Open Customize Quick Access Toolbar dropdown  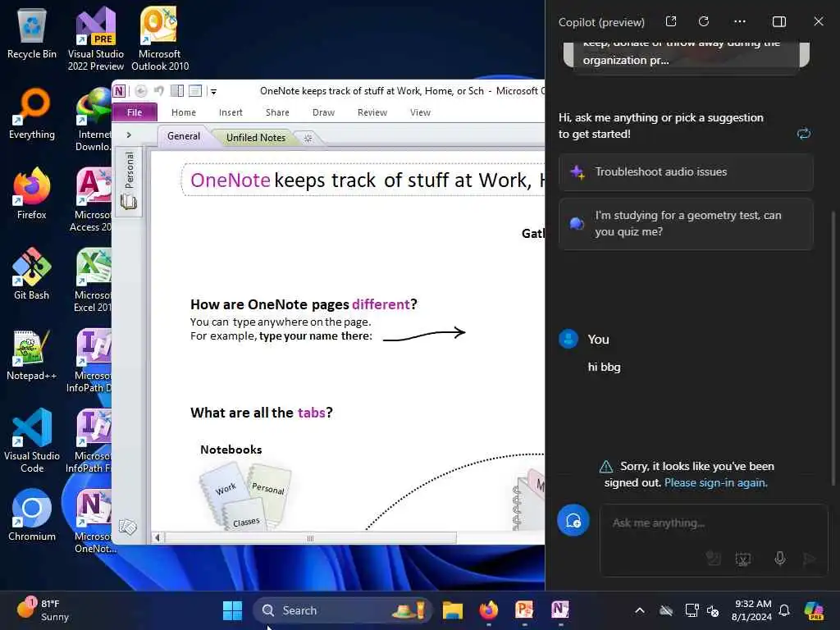[213, 92]
